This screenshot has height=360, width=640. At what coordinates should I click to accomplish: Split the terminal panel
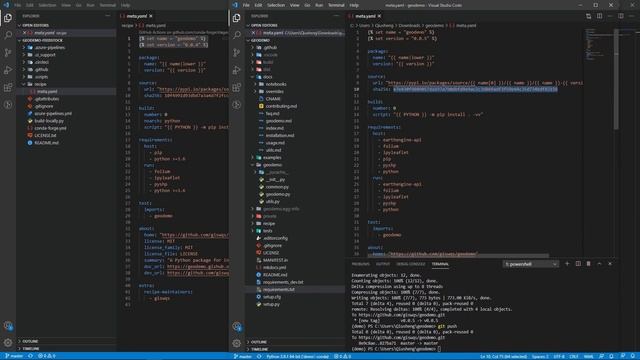(x=578, y=264)
